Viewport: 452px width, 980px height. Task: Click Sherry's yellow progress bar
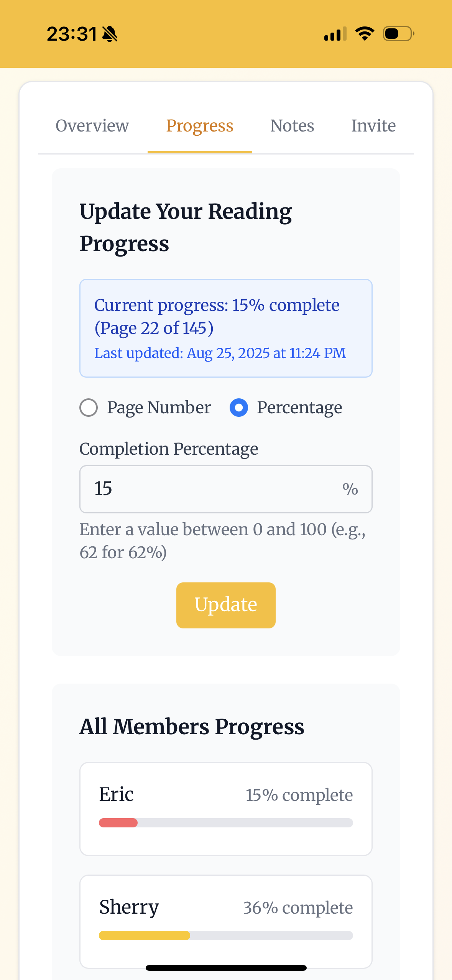tap(145, 936)
